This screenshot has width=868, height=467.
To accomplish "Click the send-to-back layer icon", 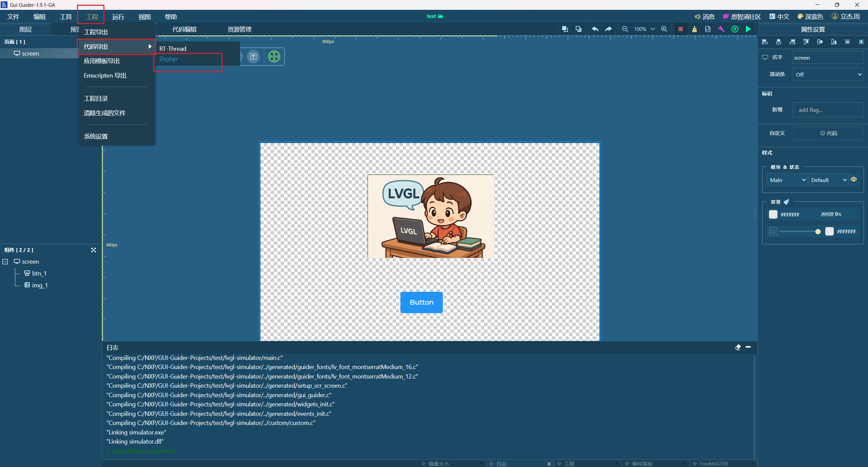I will [578, 29].
